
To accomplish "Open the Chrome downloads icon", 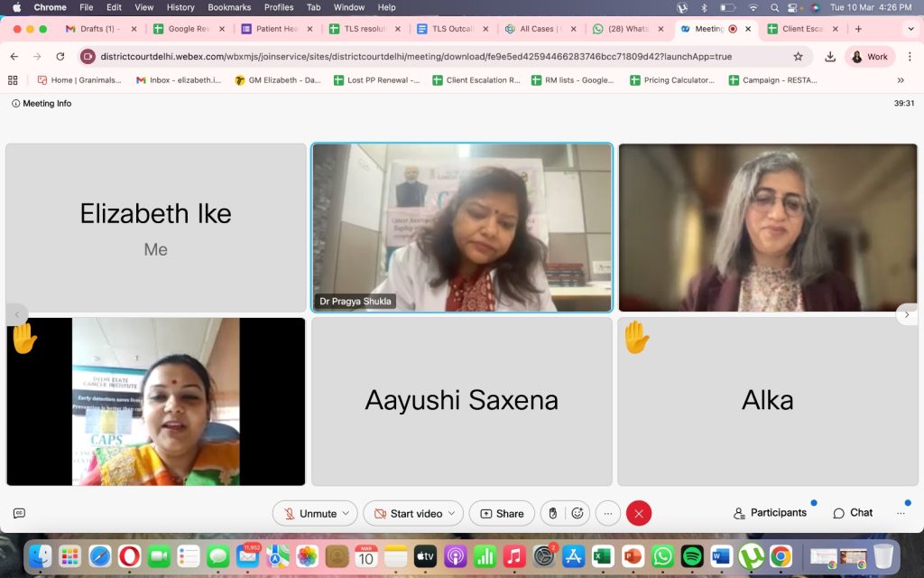I will [x=830, y=57].
